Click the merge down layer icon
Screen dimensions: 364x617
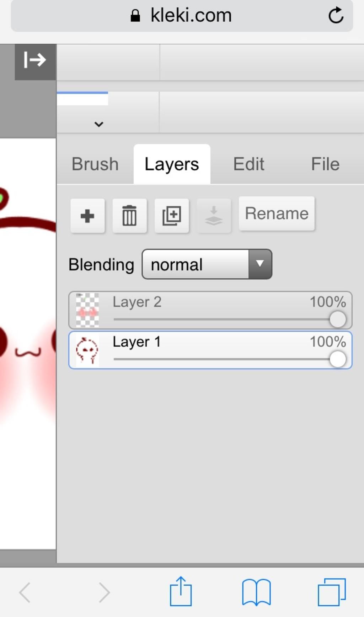pos(214,216)
